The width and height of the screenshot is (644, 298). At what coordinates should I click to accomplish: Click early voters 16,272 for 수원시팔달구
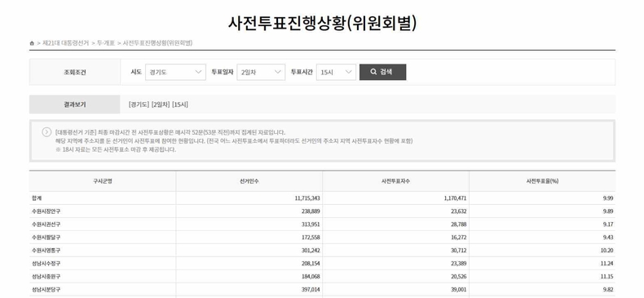click(x=459, y=238)
